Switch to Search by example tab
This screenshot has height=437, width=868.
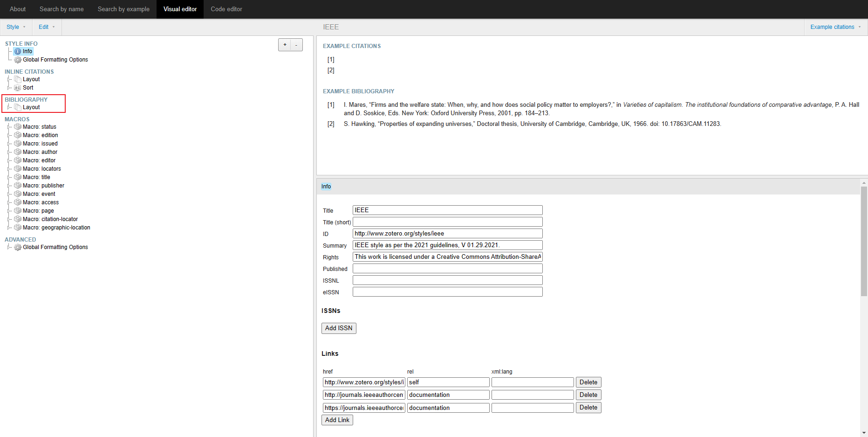pyautogui.click(x=123, y=9)
